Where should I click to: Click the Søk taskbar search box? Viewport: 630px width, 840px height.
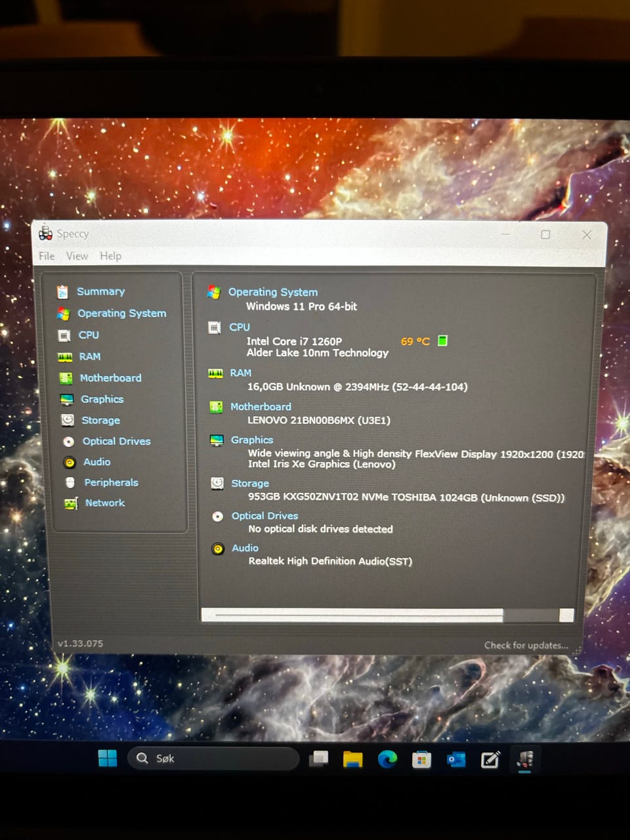coord(213,759)
